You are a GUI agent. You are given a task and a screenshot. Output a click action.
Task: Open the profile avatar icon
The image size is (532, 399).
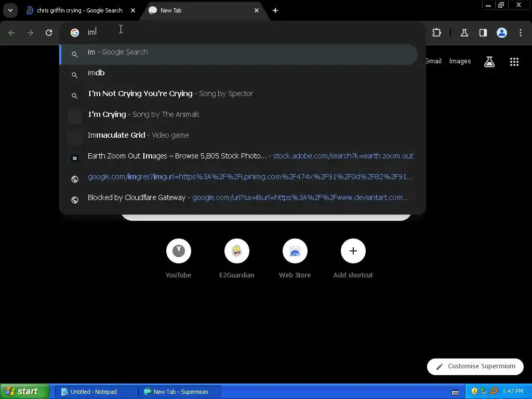(x=502, y=33)
